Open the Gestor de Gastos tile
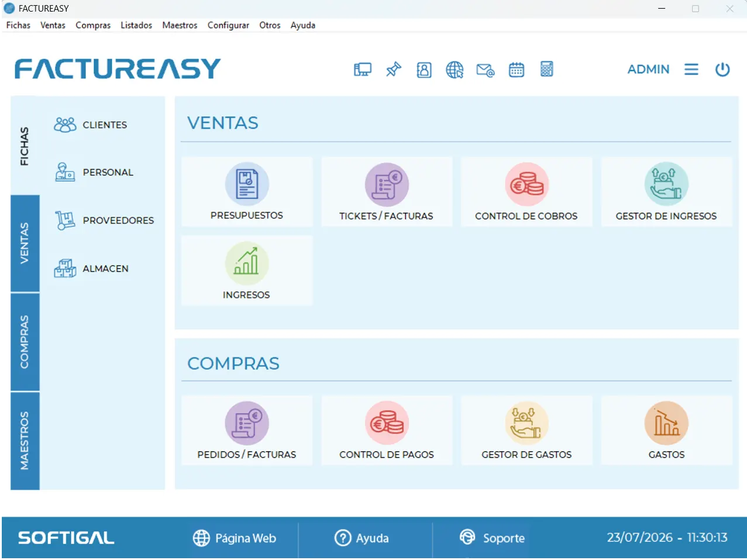Image resolution: width=747 pixels, height=560 pixels. (526, 430)
